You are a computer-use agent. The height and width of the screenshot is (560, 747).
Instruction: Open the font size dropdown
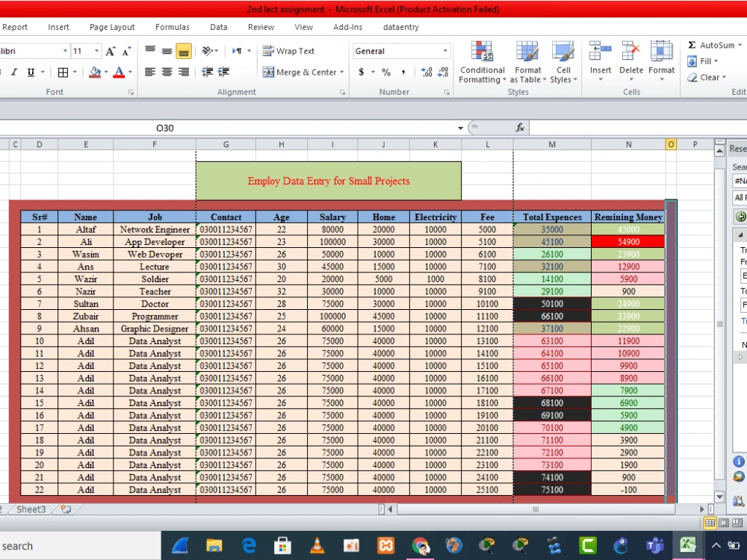click(x=96, y=51)
